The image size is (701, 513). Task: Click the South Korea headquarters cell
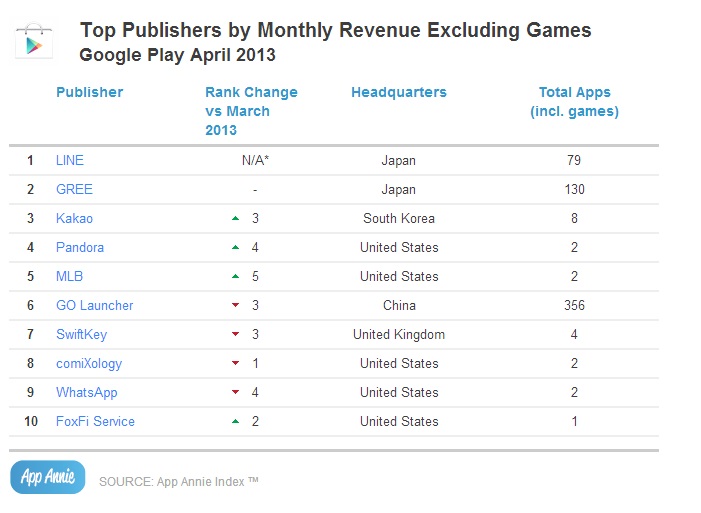tap(399, 218)
